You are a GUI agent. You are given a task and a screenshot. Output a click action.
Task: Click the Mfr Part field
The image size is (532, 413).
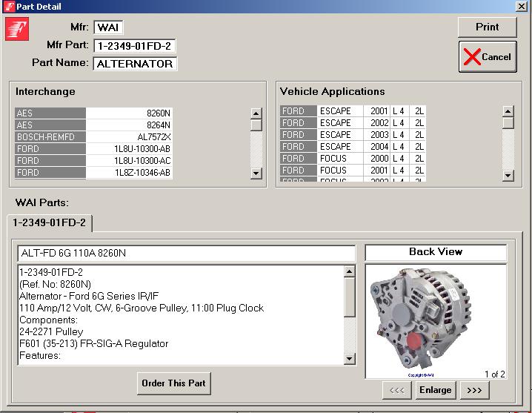[134, 46]
